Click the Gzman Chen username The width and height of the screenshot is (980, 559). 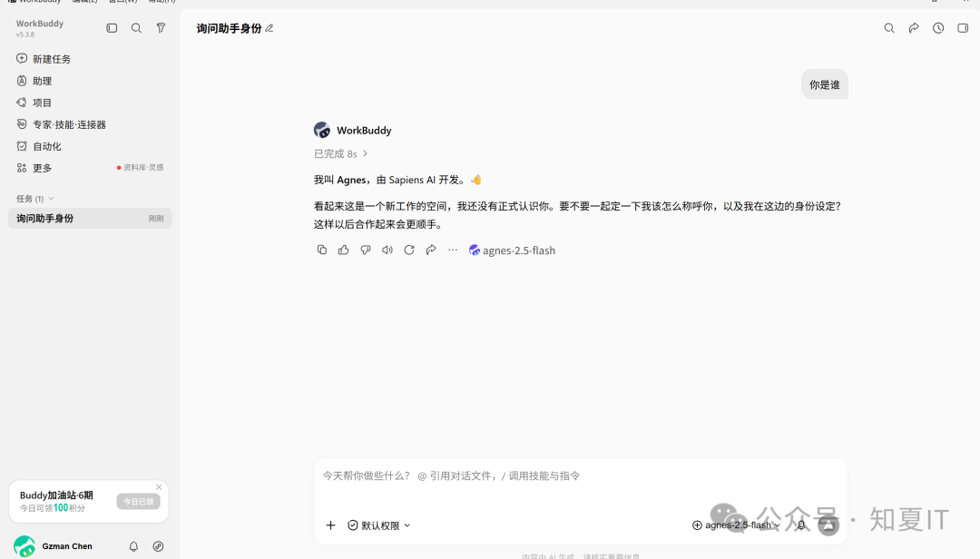67,546
